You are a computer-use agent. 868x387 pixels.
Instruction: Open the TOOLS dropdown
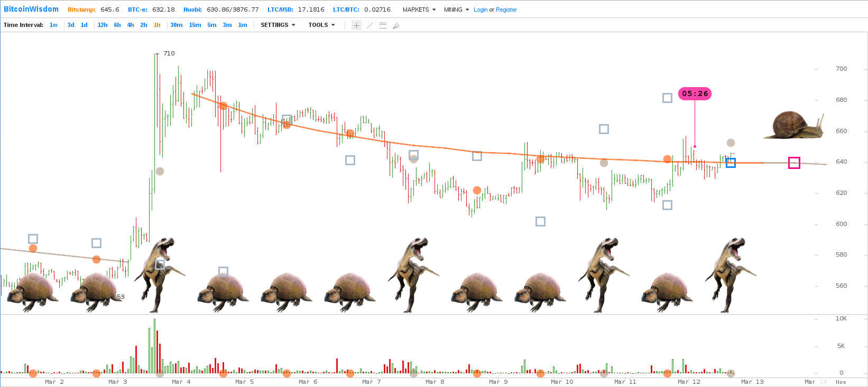(x=322, y=25)
